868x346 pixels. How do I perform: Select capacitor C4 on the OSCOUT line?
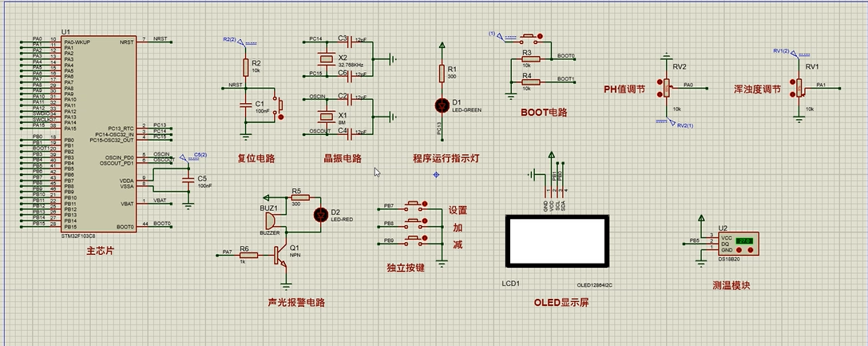(x=351, y=133)
